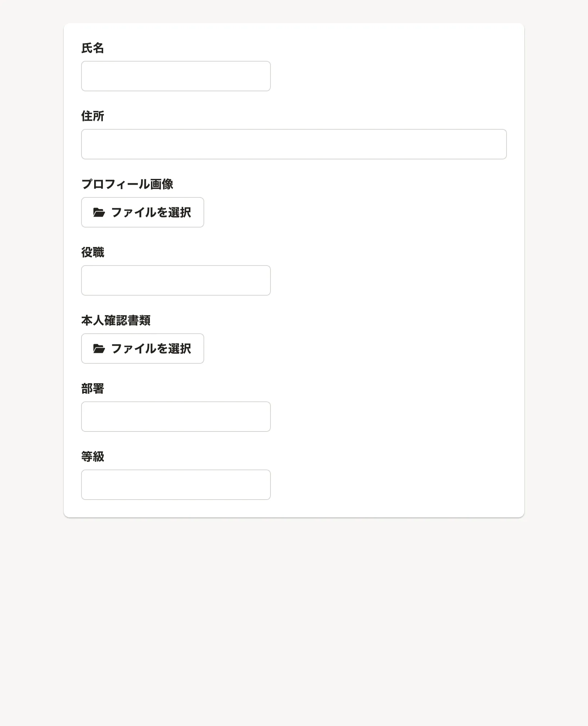Image resolution: width=588 pixels, height=726 pixels.
Task: Click the 等級 label
Action: point(93,457)
